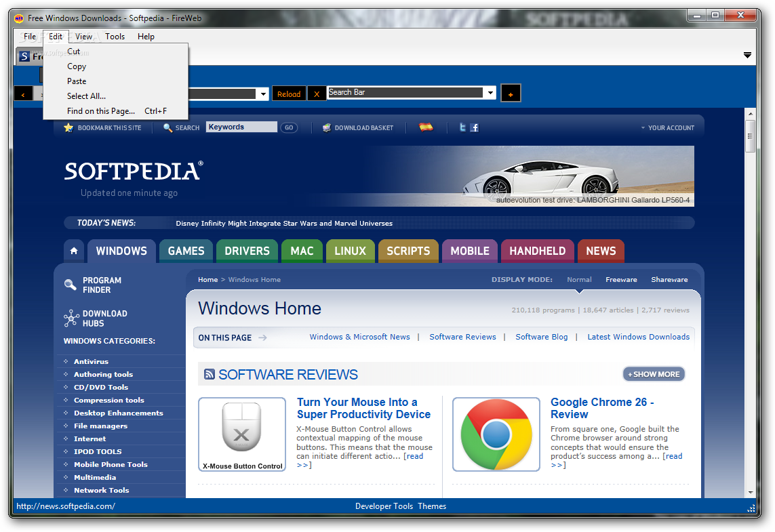
Task: Open the View menu
Action: tap(83, 37)
